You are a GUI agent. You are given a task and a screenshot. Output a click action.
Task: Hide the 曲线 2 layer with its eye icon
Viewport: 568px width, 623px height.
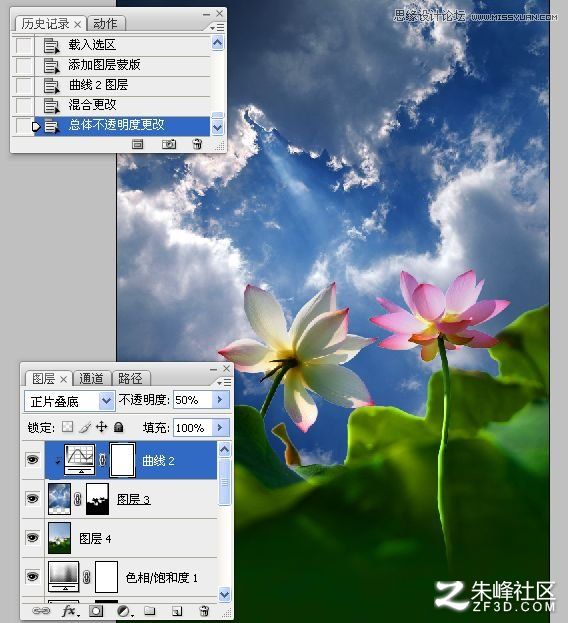pos(32,460)
